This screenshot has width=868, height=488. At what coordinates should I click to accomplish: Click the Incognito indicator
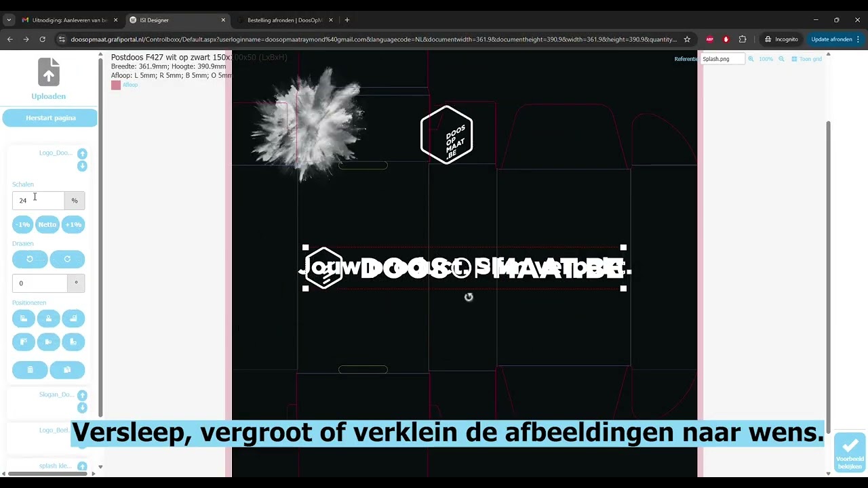pyautogui.click(x=781, y=39)
